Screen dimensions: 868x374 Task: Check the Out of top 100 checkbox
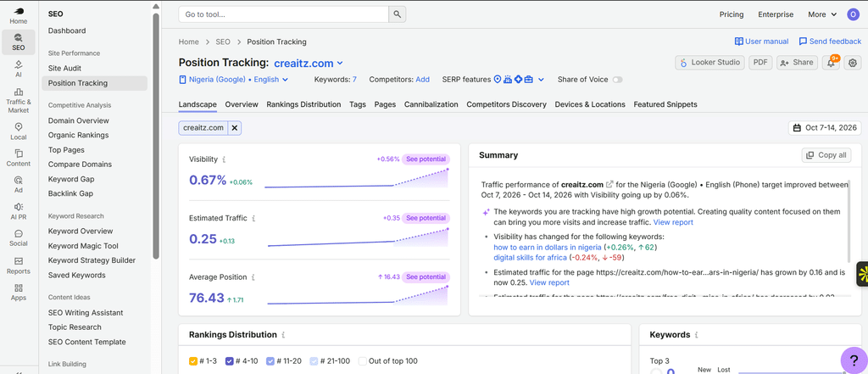[363, 361]
